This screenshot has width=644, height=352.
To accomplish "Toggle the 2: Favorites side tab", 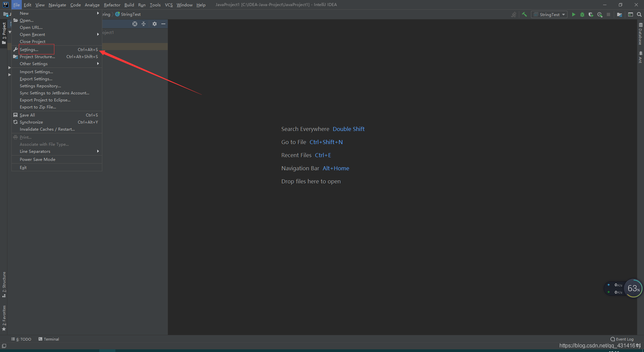I will 4,318.
